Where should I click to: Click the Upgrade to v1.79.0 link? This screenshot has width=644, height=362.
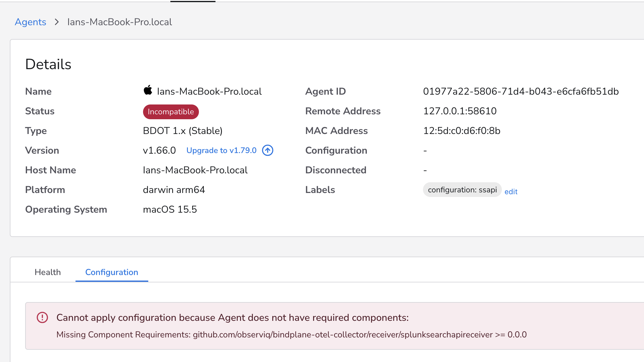(221, 150)
